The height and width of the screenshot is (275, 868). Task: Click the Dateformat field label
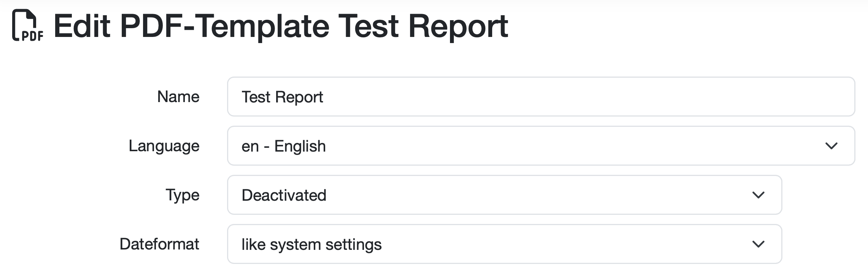[159, 244]
